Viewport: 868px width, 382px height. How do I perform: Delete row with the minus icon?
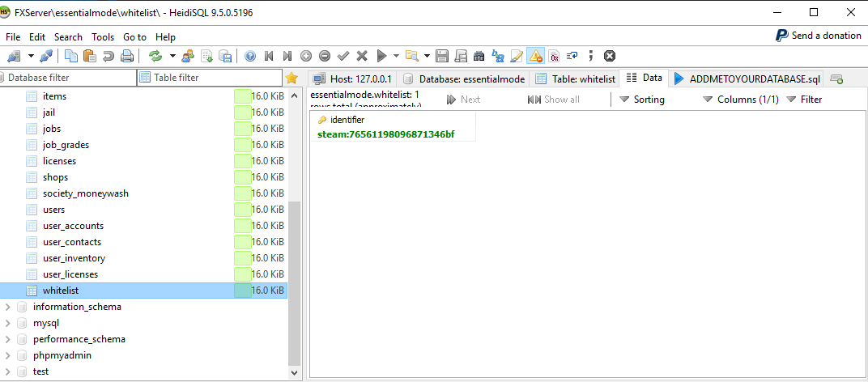325,56
